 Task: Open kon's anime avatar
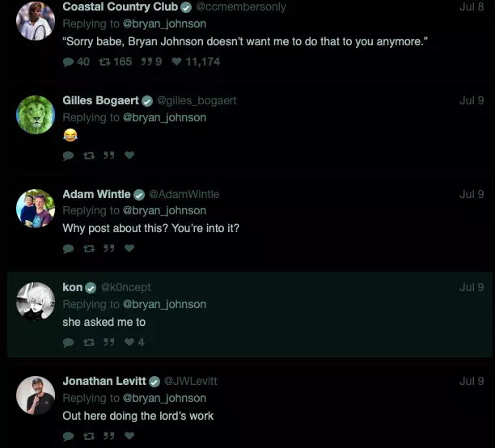tap(36, 302)
